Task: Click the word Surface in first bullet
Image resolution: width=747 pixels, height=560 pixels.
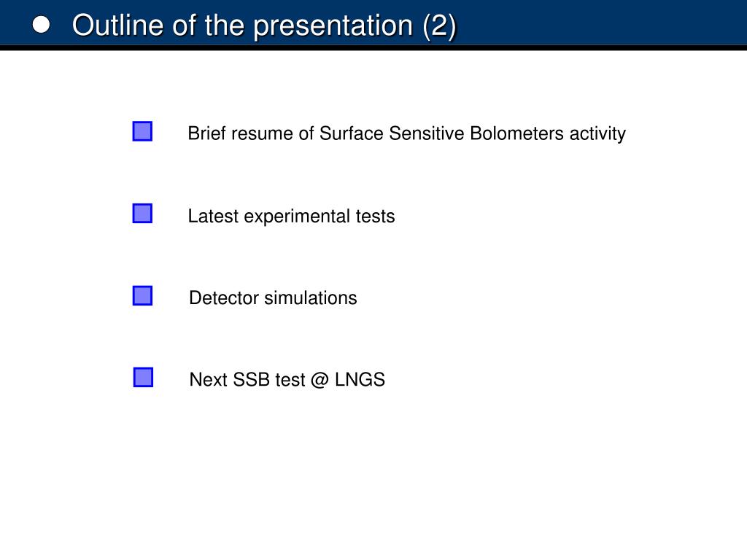Action: 351,133
